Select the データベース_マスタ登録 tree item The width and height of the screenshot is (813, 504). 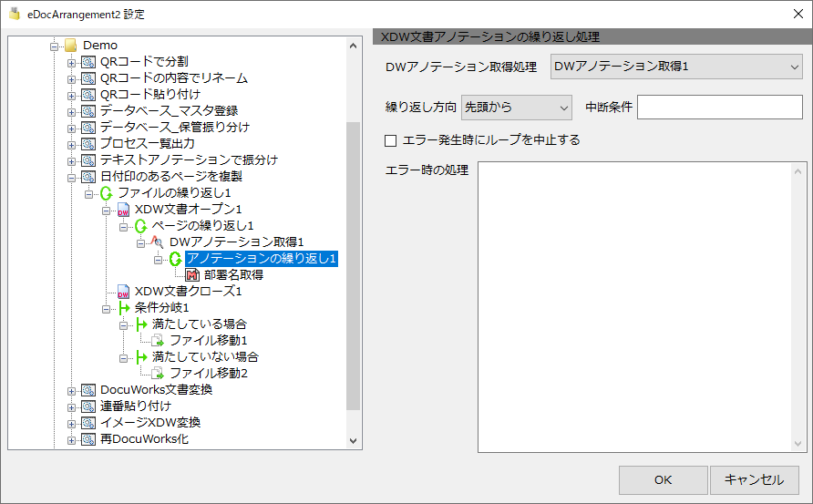click(169, 111)
